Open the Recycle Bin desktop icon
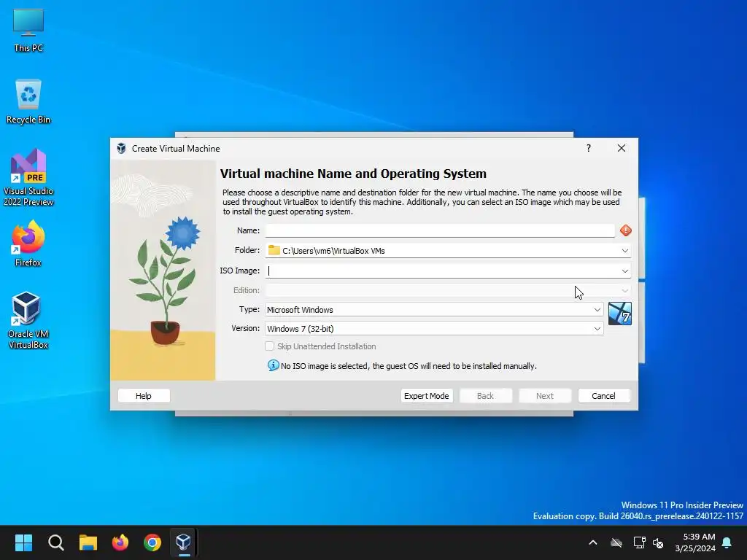The width and height of the screenshot is (747, 560). [28, 101]
